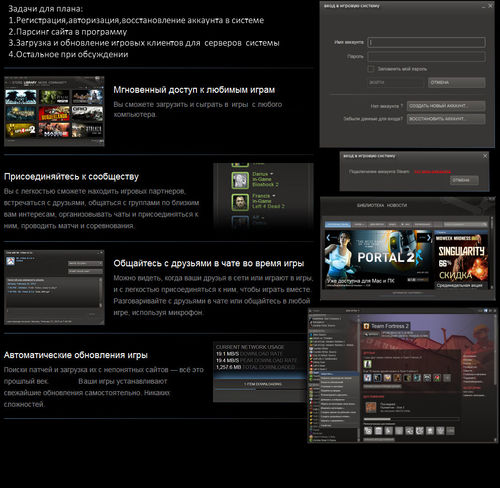Viewport: 500px width, 488px height.
Task: Click the friend avatar in chat window
Action: pos(10,261)
